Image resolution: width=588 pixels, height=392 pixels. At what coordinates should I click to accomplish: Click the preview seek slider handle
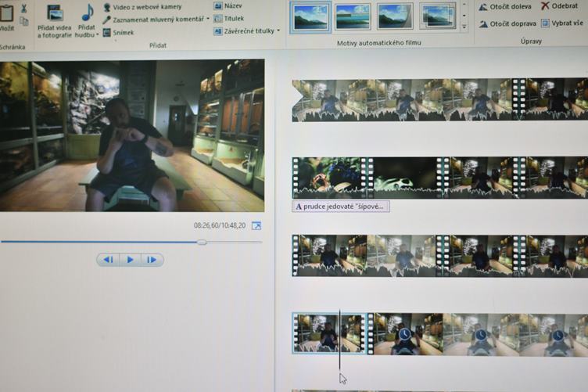202,243
